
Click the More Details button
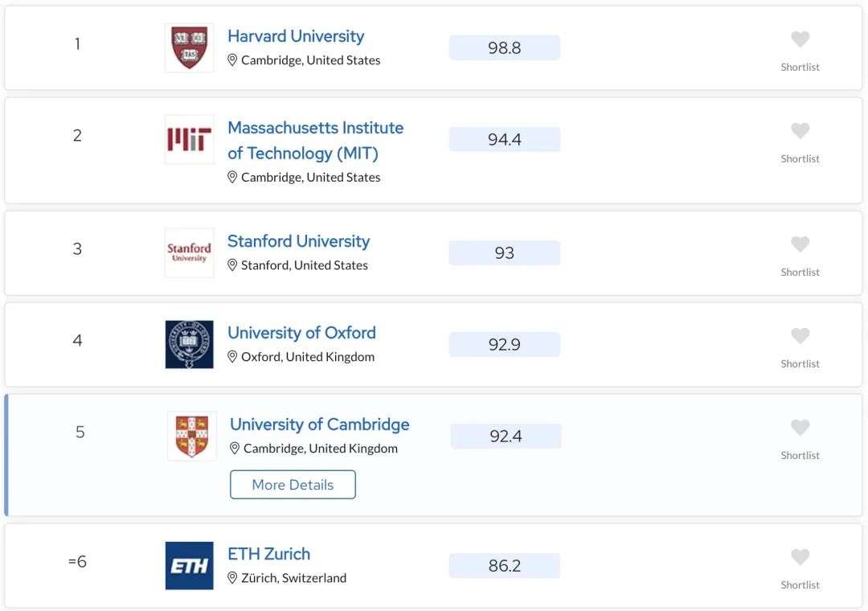[293, 485]
